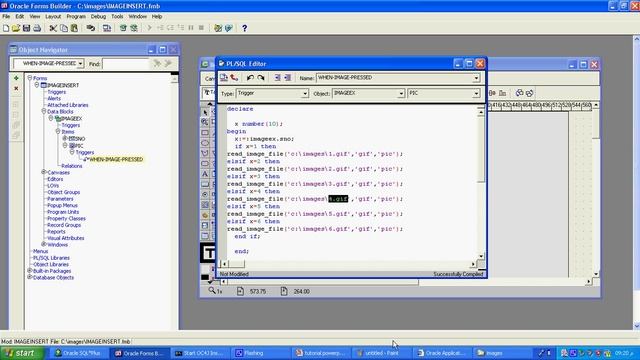Click the PL/SQL Editor horizontal scrollbar thumb
The height and width of the screenshot is (360, 640).
tap(236, 264)
